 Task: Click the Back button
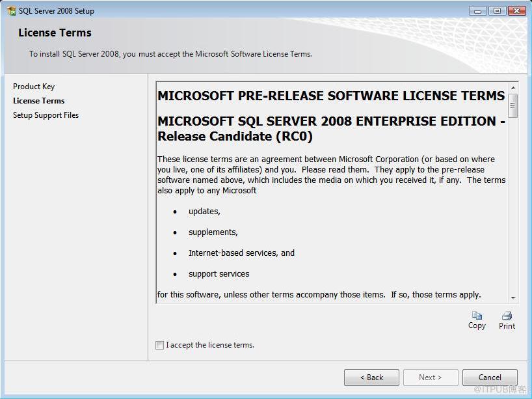[371, 378]
